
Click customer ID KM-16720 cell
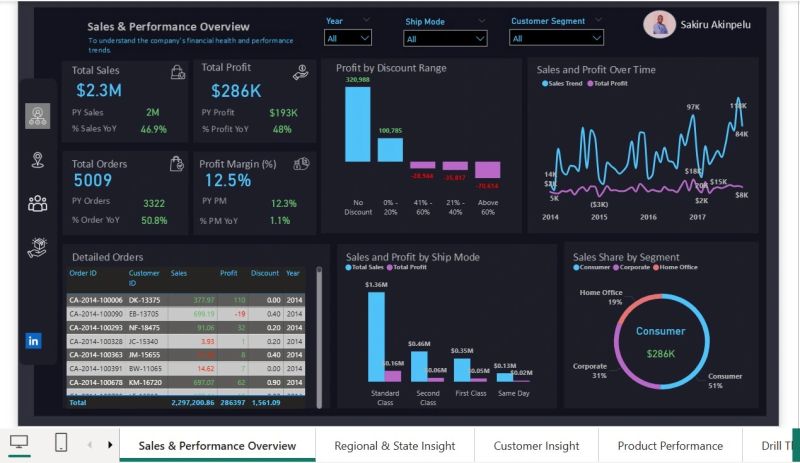tap(145, 382)
